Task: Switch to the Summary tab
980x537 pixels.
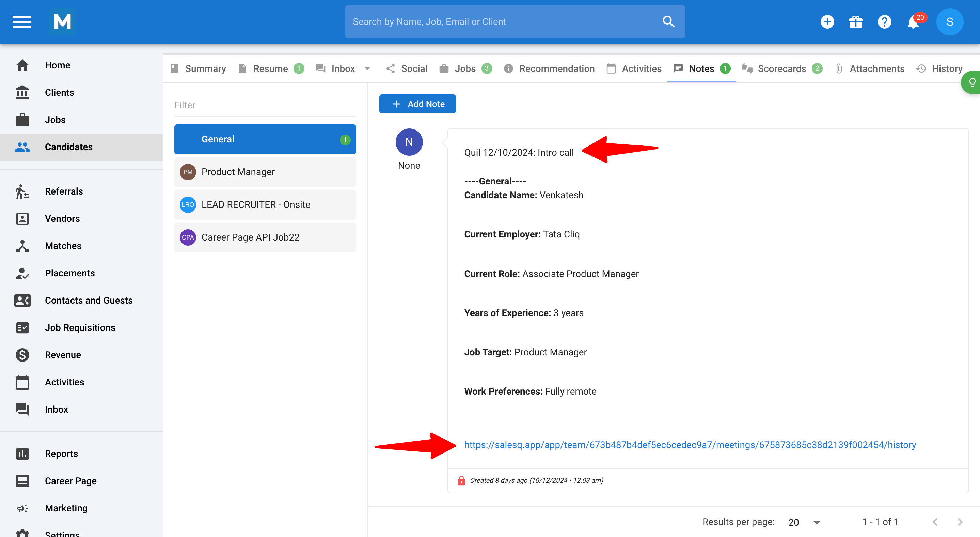Action: click(x=198, y=68)
